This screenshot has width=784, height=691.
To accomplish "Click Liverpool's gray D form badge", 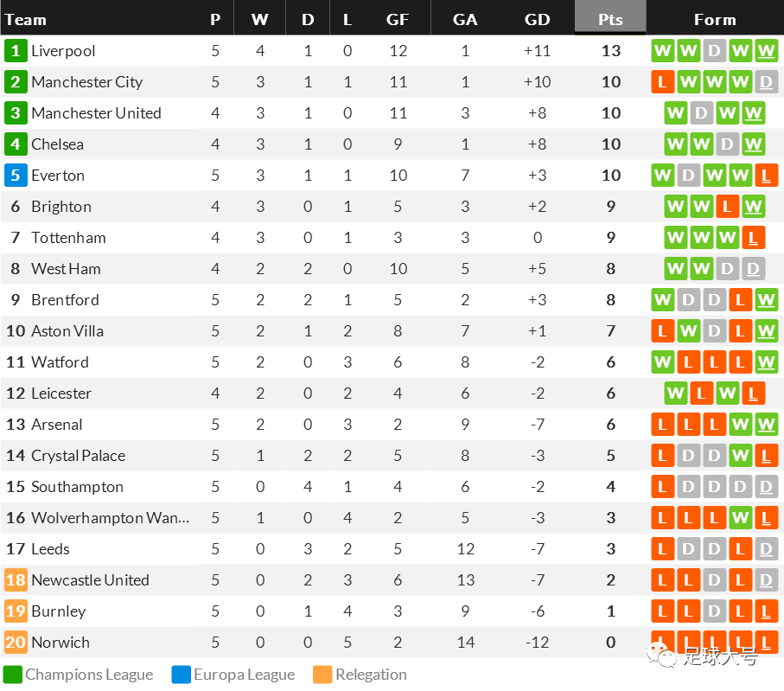I will pyautogui.click(x=715, y=50).
